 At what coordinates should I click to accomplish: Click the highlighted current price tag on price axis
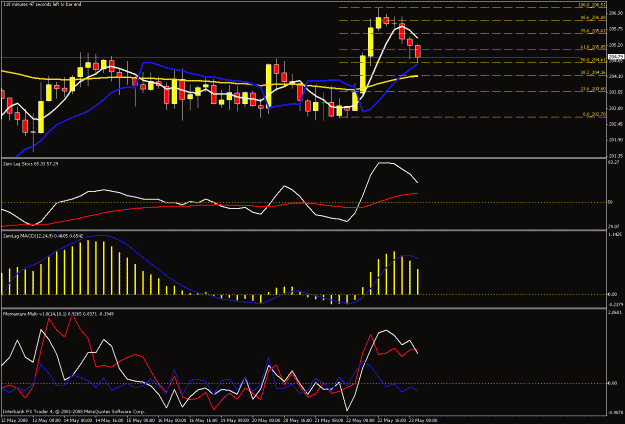coord(616,57)
